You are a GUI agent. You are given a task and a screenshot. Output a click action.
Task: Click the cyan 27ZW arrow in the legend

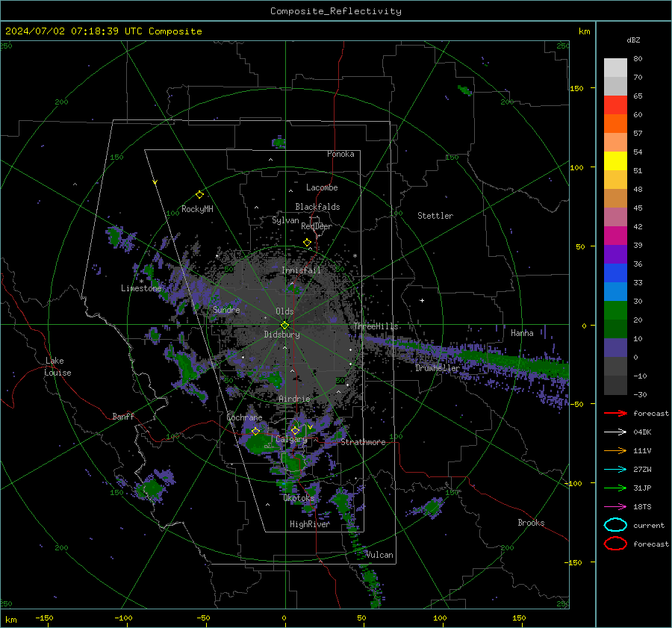615,470
